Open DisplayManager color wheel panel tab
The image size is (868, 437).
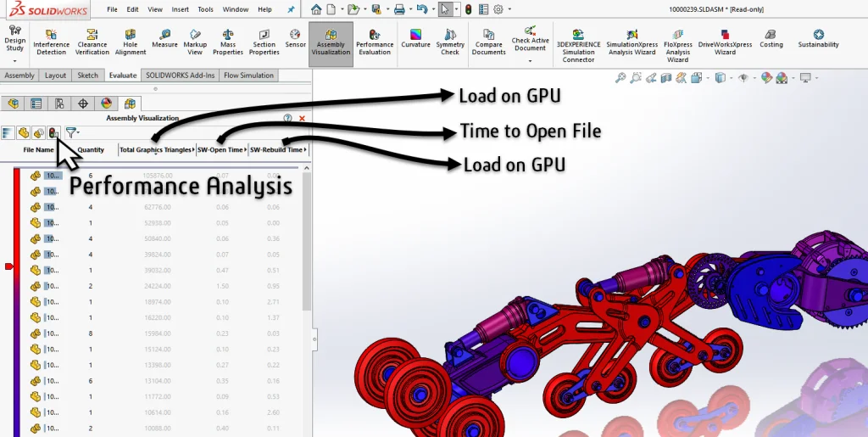pyautogui.click(x=106, y=104)
